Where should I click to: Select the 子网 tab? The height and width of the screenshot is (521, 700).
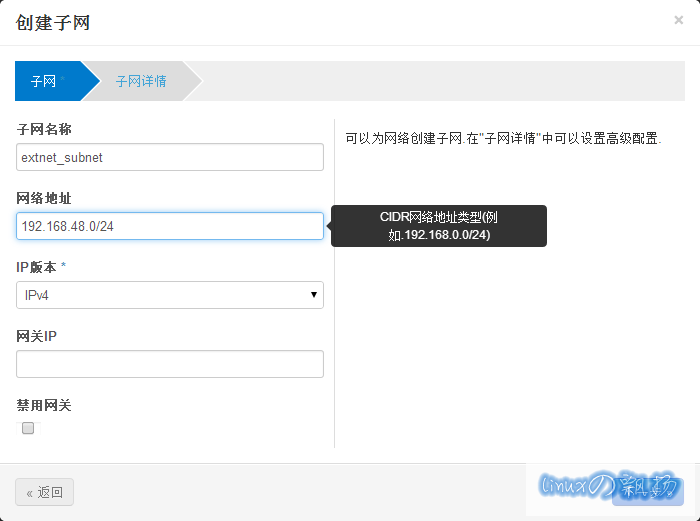click(x=45, y=81)
